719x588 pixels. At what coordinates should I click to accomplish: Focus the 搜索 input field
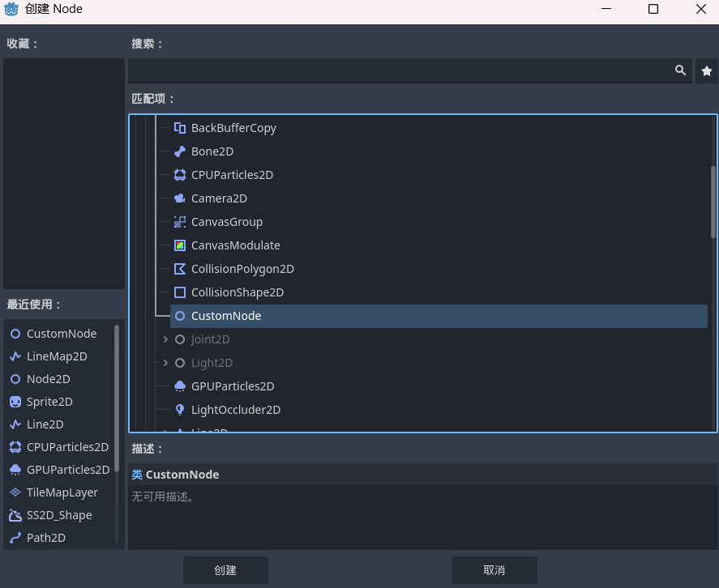click(x=410, y=70)
